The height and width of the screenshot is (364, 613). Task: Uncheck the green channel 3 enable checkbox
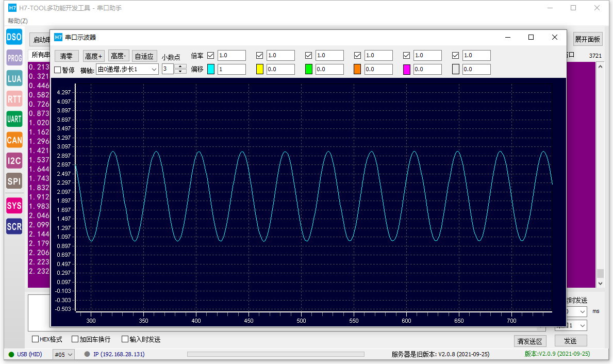pyautogui.click(x=308, y=56)
